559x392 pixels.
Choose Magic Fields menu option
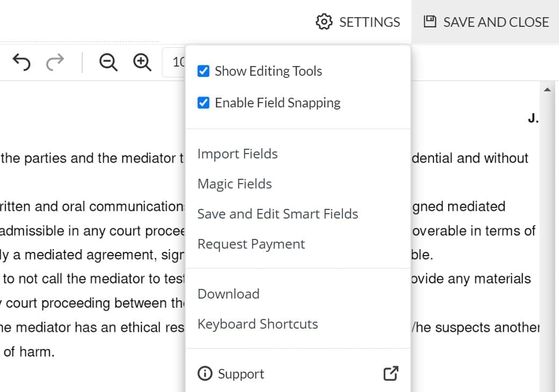[x=234, y=184]
